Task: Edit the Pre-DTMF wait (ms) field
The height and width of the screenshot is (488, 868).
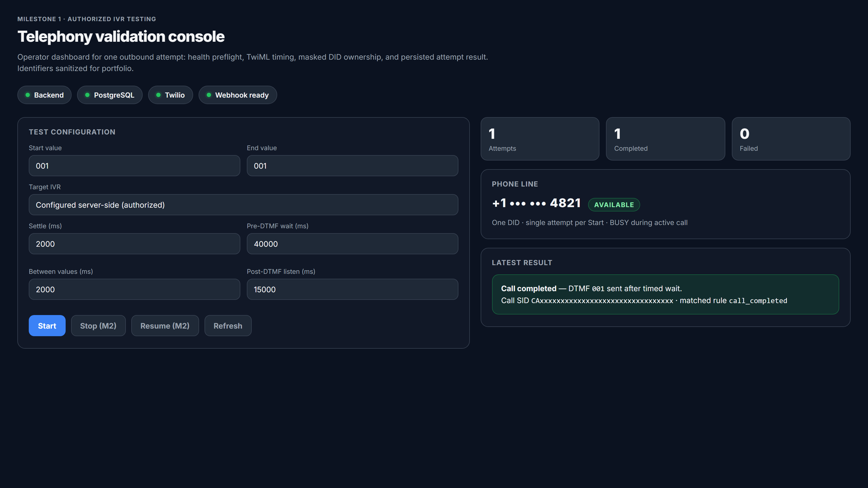Action: coord(352,244)
